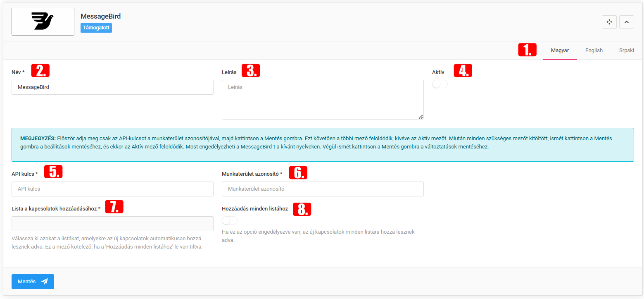Click the MessageBird bird logo
This screenshot has width=644, height=299.
43,22
